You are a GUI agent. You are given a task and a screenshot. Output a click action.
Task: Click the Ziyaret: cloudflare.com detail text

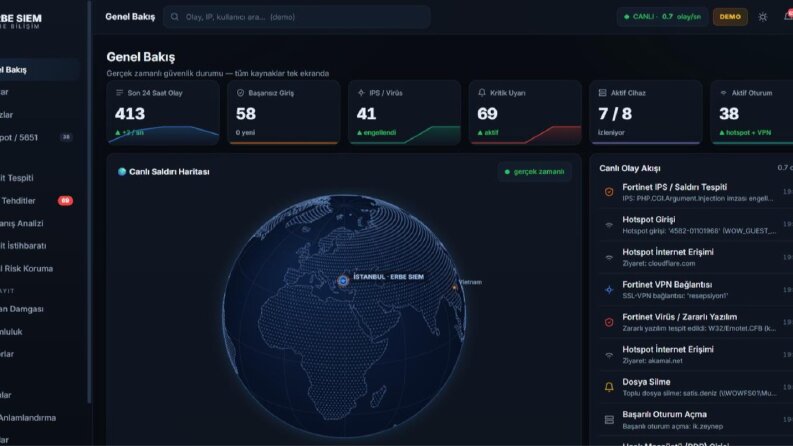(658, 263)
